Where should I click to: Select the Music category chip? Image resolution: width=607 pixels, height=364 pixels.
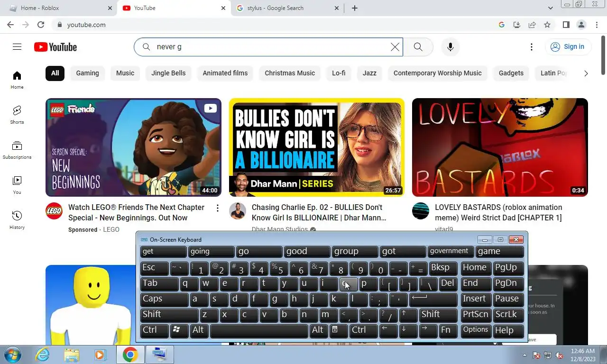[125, 73]
